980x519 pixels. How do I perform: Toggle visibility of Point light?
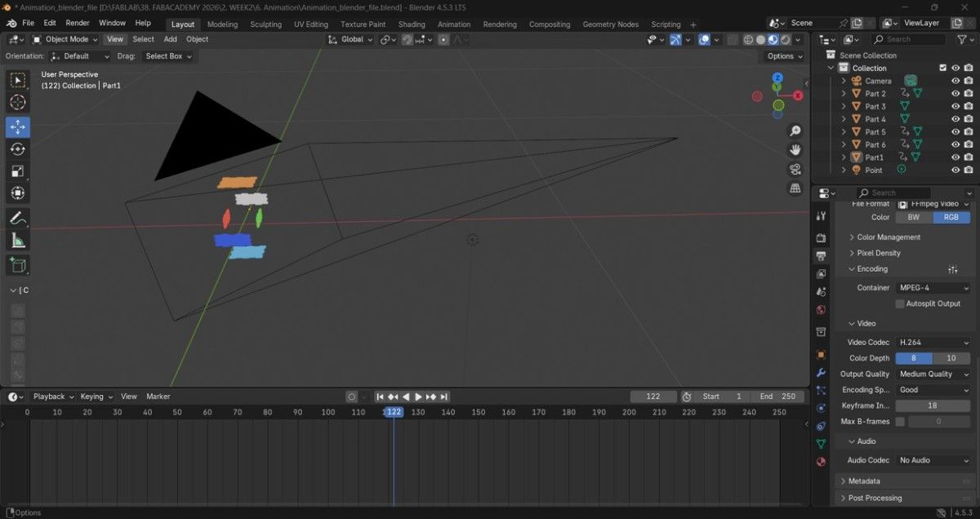tap(955, 170)
